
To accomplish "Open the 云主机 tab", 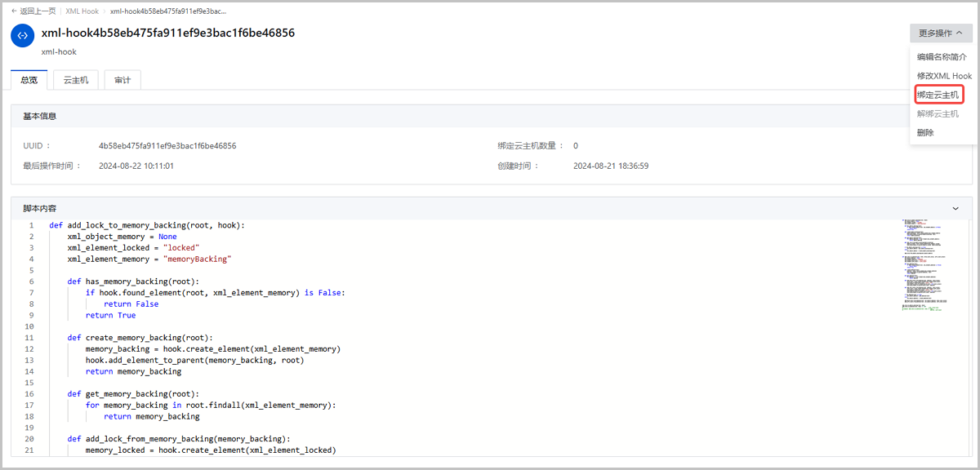I will (x=76, y=80).
